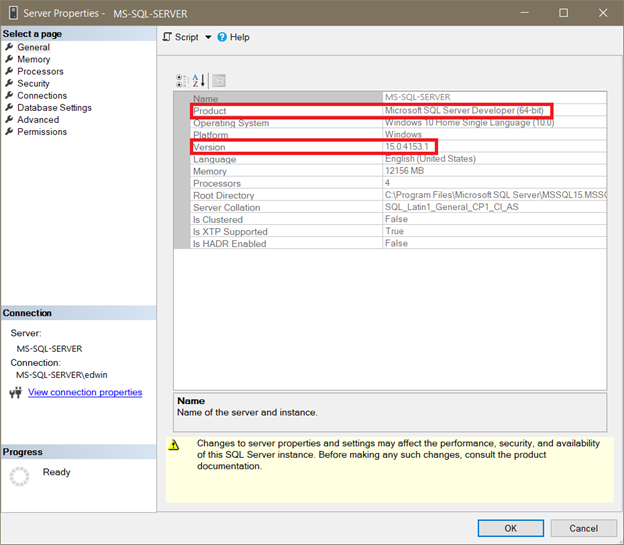Viewport: 624px width, 545px height.
Task: Click the wrench icon beside Processors page
Action: point(9,71)
